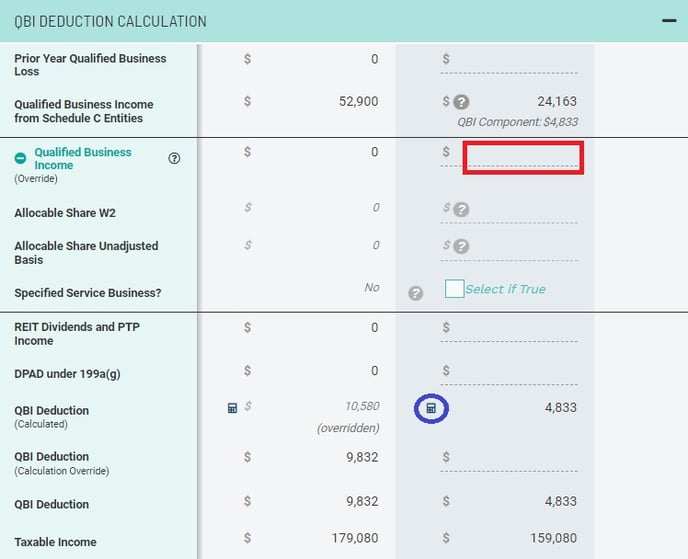Click calculator icon next to overridden 10,580 value

pos(232,408)
